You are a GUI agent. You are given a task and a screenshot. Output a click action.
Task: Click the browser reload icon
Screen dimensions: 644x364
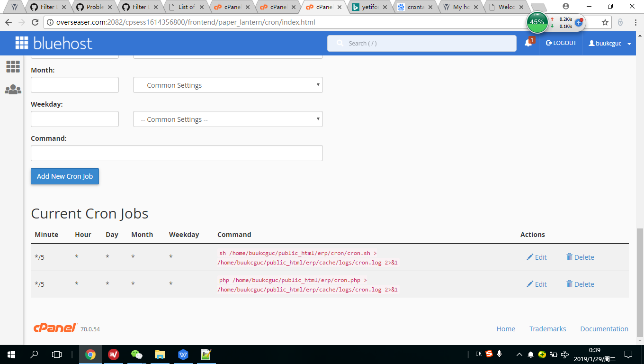pyautogui.click(x=35, y=22)
